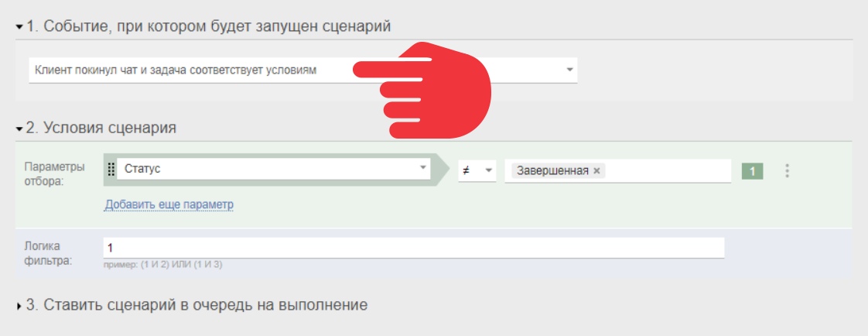Remove the Завершенная tag
The image size is (868, 336).
pyautogui.click(x=596, y=171)
